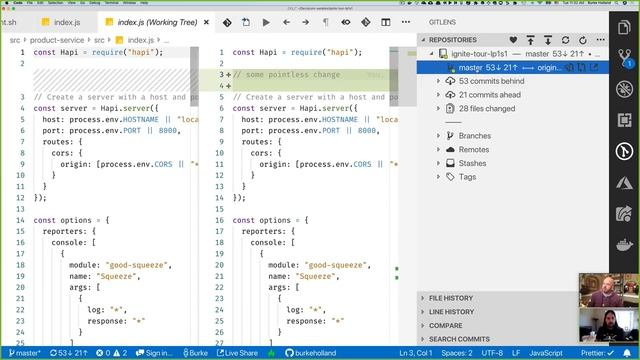
Task: Switch to the partially visible .sh tab
Action: coord(8,22)
